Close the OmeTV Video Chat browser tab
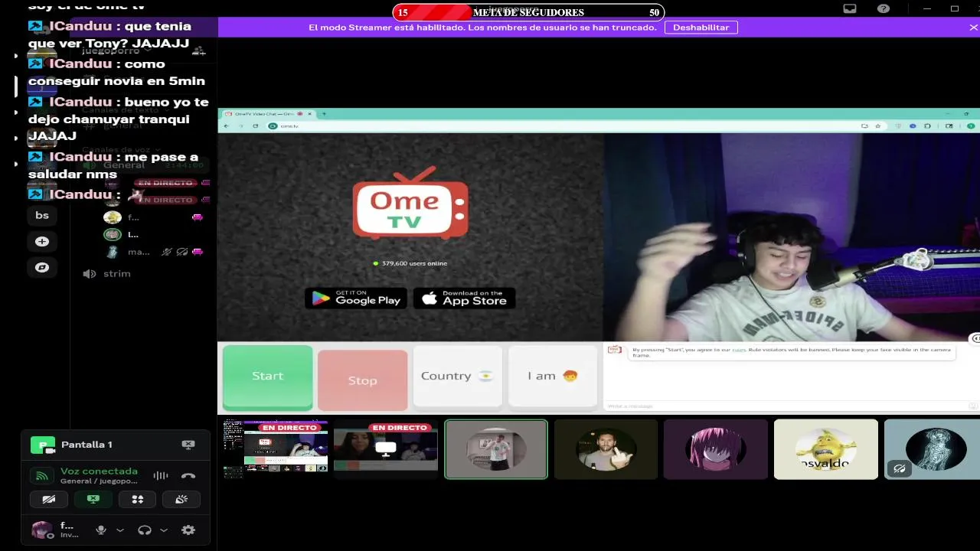Viewport: 980px width, 551px height. (x=309, y=114)
